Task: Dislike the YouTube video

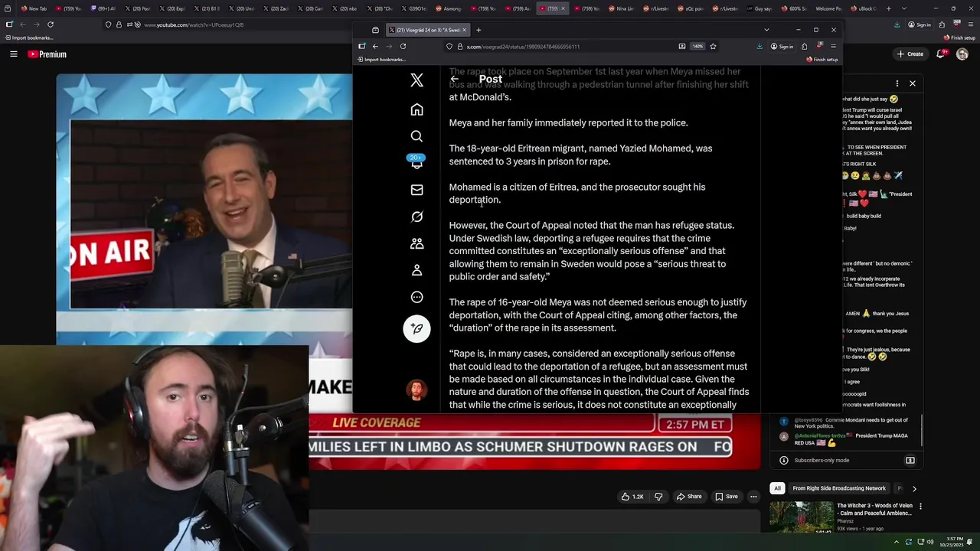Action: point(658,496)
